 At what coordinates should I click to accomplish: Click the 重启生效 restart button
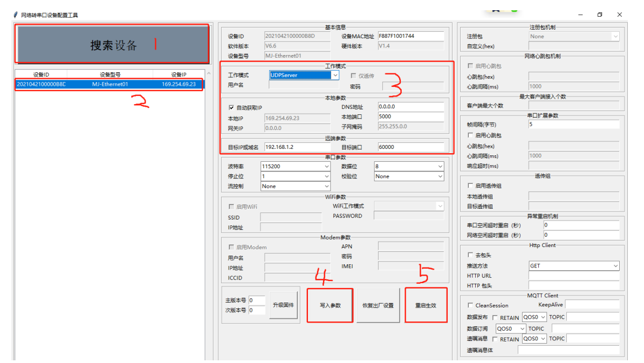pos(426,305)
